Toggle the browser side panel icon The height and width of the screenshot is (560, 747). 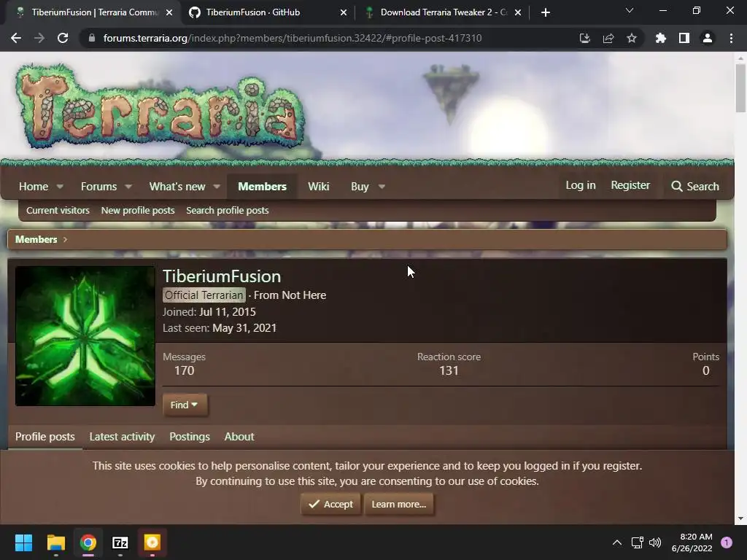(684, 38)
